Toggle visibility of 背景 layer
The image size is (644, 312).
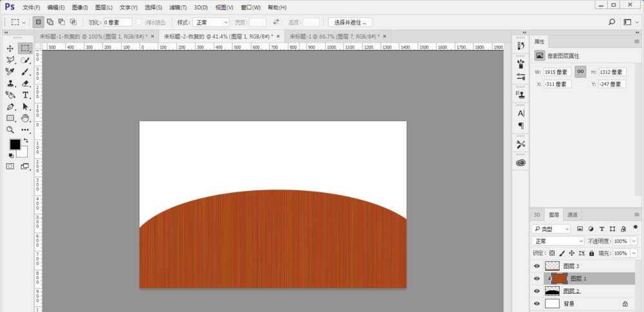(x=537, y=304)
